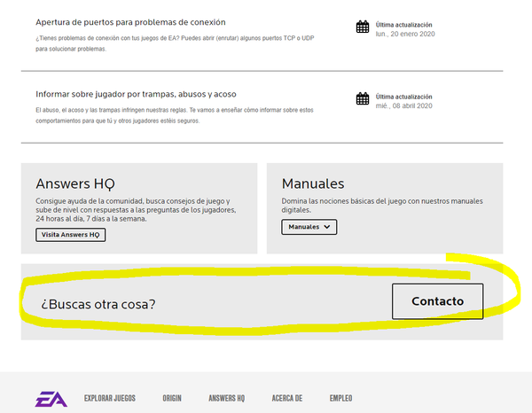The width and height of the screenshot is (532, 413).
Task: Open EMPLEO footer link
Action: (341, 398)
